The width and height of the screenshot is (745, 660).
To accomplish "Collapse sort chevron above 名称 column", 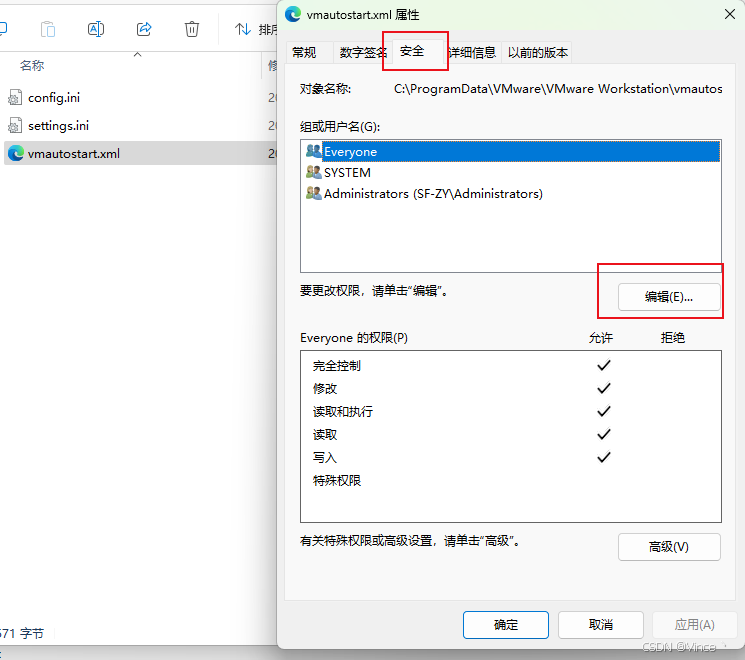I will coord(137,55).
